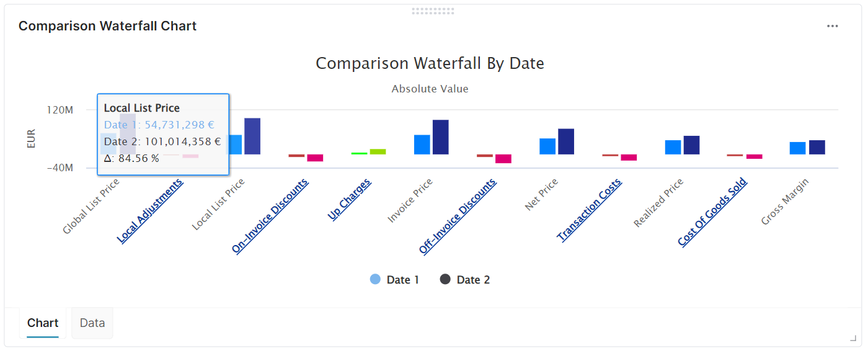Click the Gross Margin Date 2 bar
The height and width of the screenshot is (353, 868).
(x=817, y=147)
